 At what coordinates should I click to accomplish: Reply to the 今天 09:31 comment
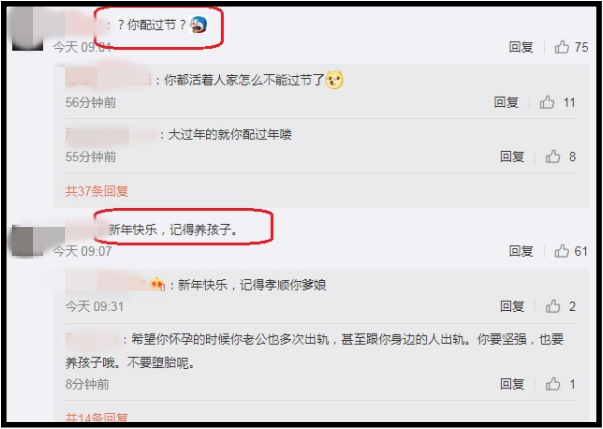pos(512,306)
